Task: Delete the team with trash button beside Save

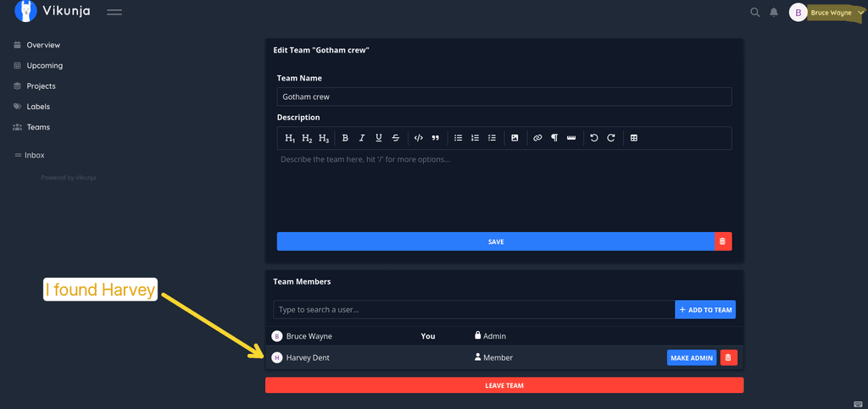Action: pos(724,241)
